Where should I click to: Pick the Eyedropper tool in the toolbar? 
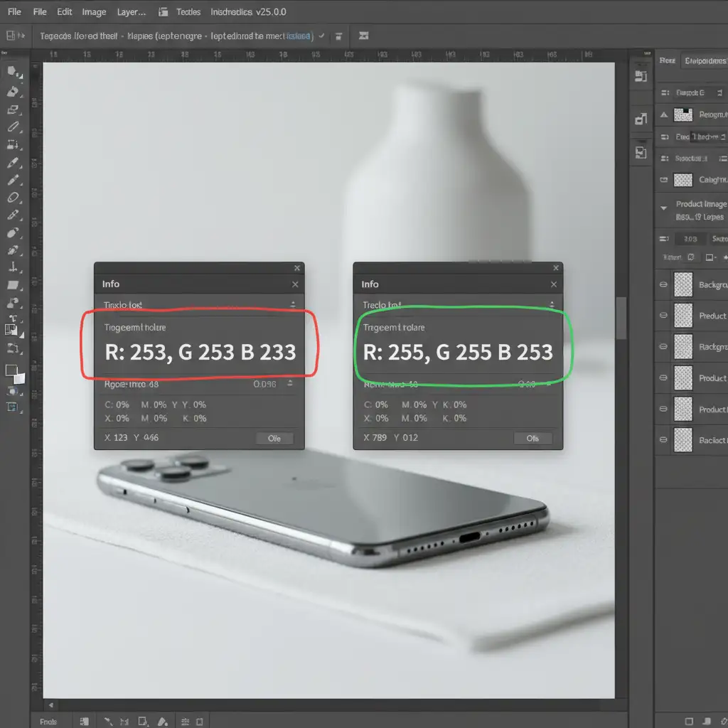[13, 163]
